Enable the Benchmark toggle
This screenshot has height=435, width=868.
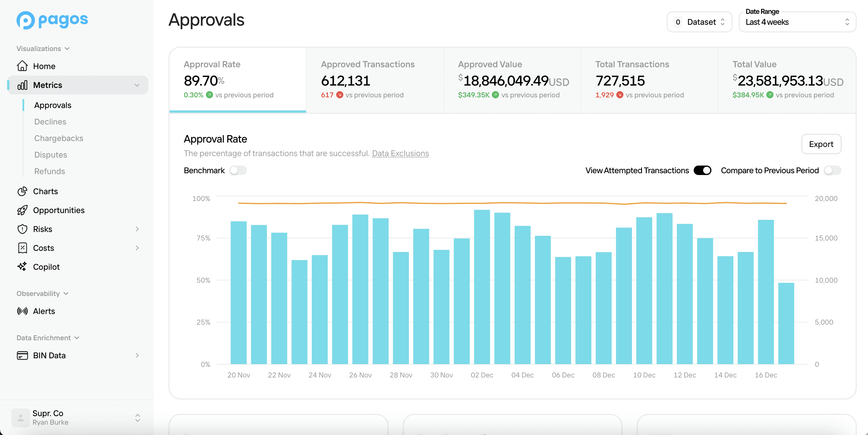[x=238, y=170]
